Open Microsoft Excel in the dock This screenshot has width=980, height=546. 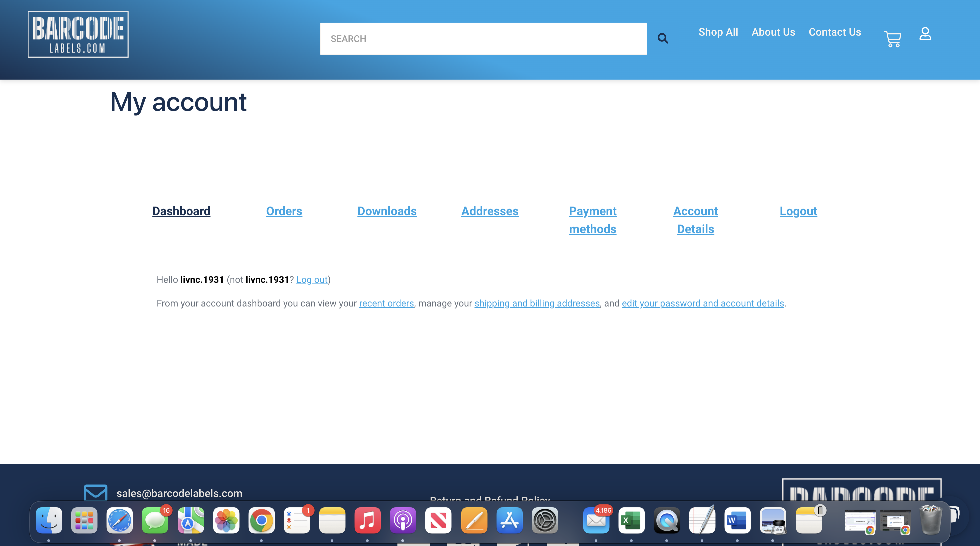pyautogui.click(x=631, y=520)
